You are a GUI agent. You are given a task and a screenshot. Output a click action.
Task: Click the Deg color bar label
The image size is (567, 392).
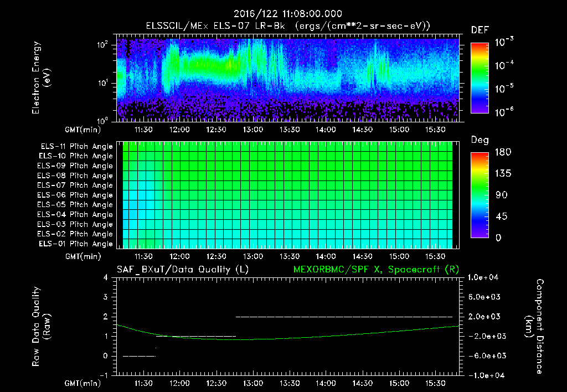click(x=480, y=140)
